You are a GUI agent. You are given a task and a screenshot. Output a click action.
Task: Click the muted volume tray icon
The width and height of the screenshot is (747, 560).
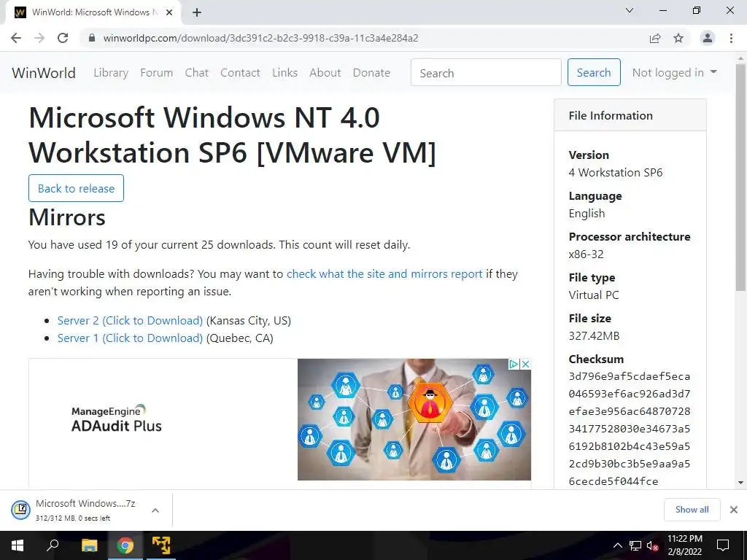click(652, 545)
